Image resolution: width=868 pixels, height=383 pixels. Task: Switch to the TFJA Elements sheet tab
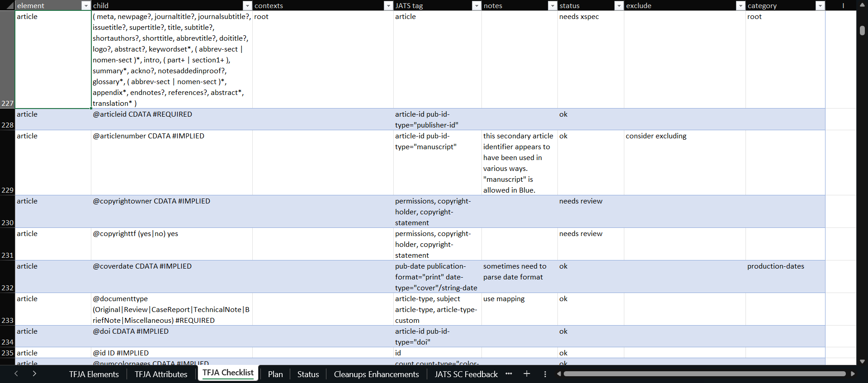pos(94,374)
